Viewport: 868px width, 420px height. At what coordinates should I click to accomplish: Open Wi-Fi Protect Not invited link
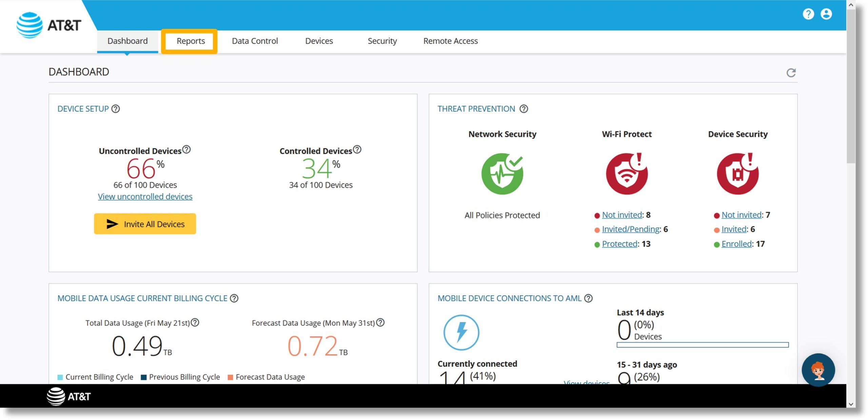(x=622, y=215)
